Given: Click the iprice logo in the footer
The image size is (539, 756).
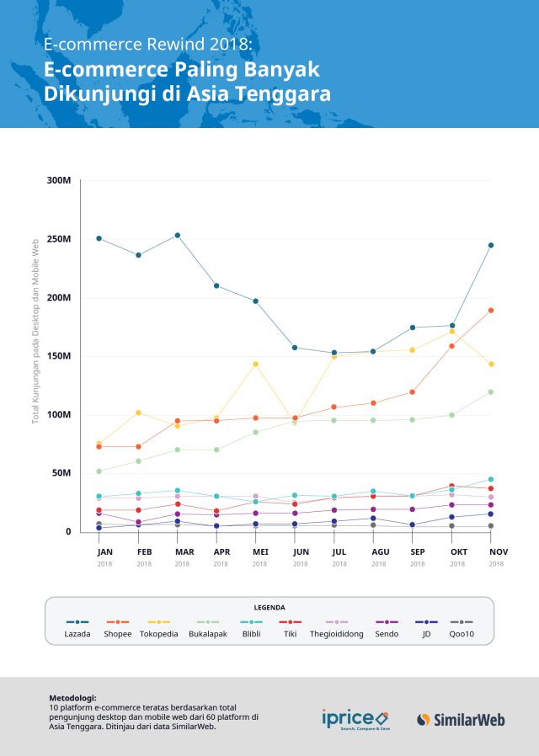Looking at the screenshot, I should [355, 719].
